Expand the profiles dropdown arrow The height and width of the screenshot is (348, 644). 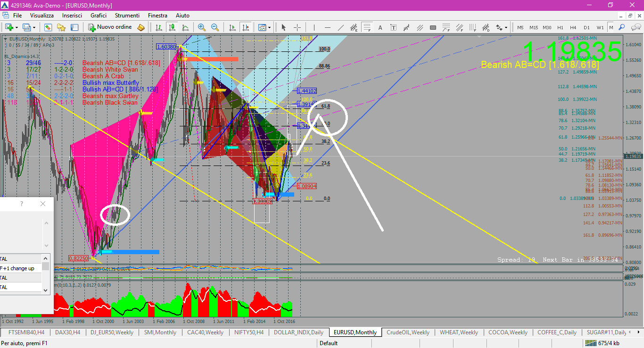(x=34, y=27)
